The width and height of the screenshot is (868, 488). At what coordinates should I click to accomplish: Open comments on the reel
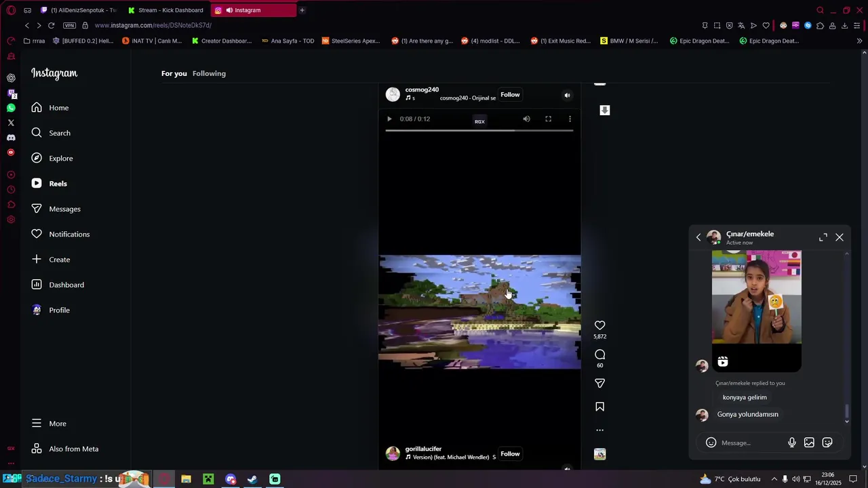pyautogui.click(x=599, y=354)
